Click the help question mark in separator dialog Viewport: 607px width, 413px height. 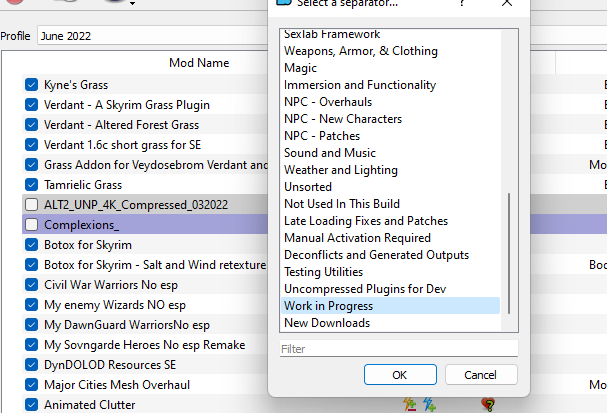(462, 3)
